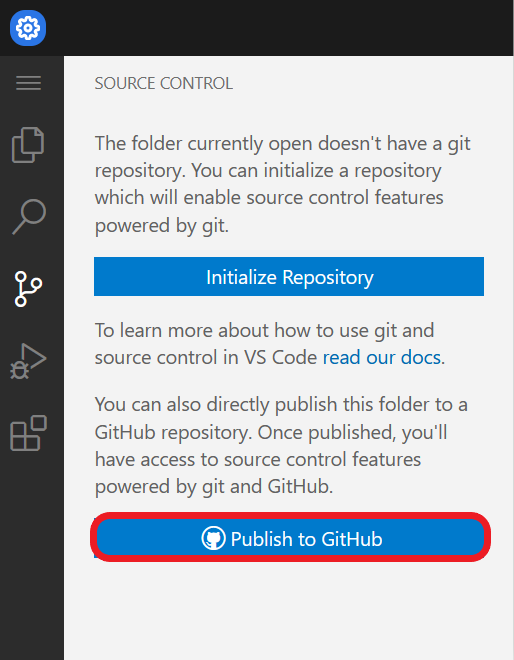514x660 pixels.
Task: Click the empty dark title bar area
Action: coord(280,28)
